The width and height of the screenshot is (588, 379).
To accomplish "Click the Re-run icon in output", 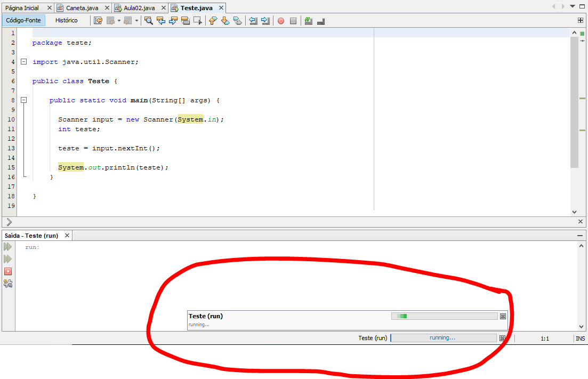I will pos(8,247).
